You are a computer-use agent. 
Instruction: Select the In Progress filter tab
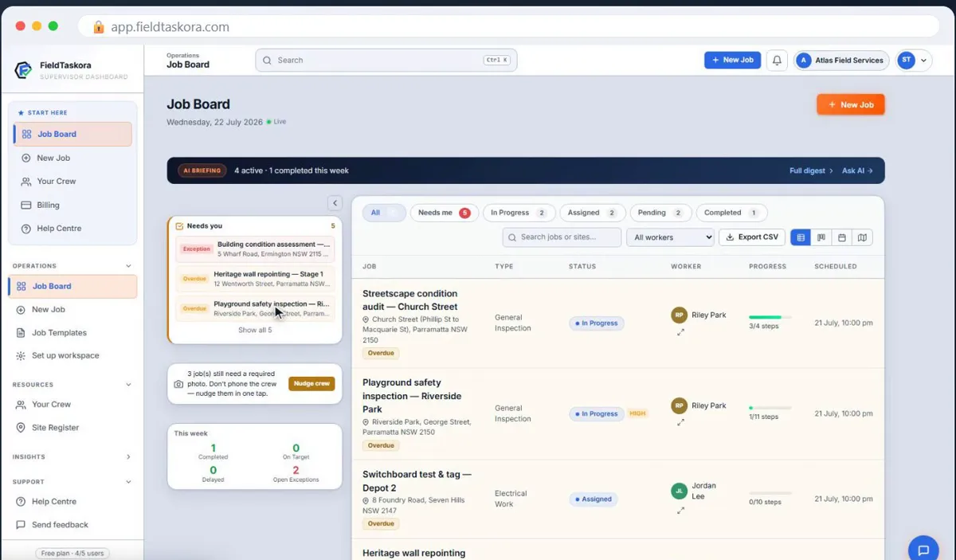tap(518, 213)
